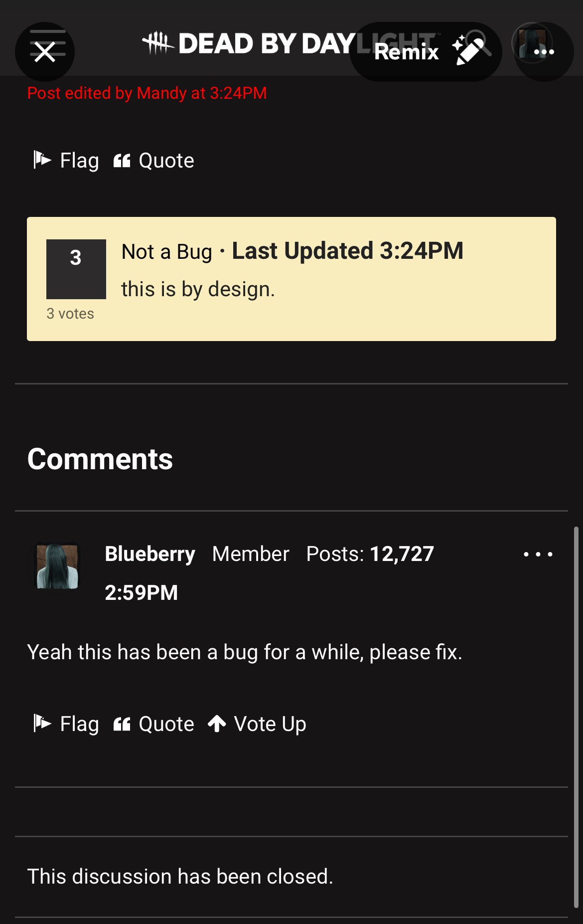Quote the original post
This screenshot has height=924, width=583.
tap(153, 160)
